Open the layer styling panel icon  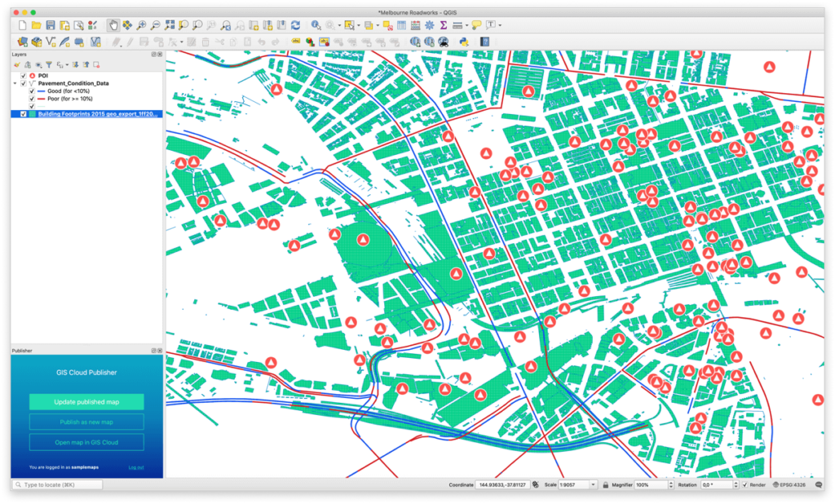18,65
